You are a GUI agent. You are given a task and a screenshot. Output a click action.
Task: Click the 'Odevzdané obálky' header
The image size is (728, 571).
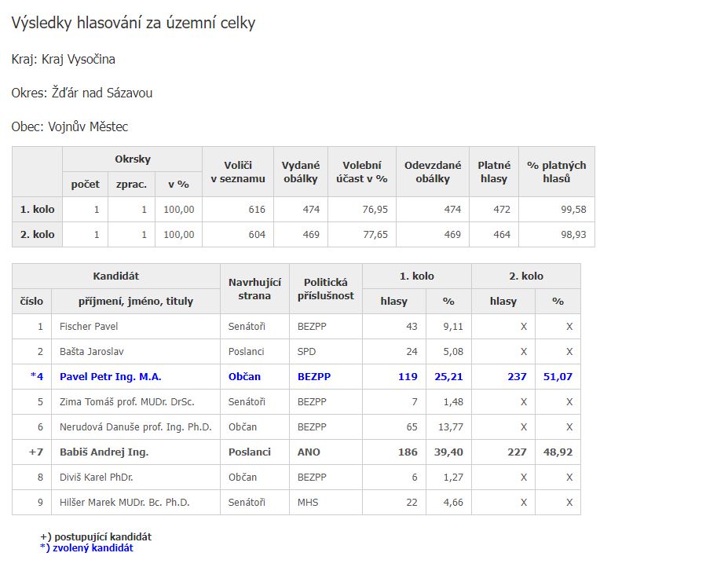432,172
